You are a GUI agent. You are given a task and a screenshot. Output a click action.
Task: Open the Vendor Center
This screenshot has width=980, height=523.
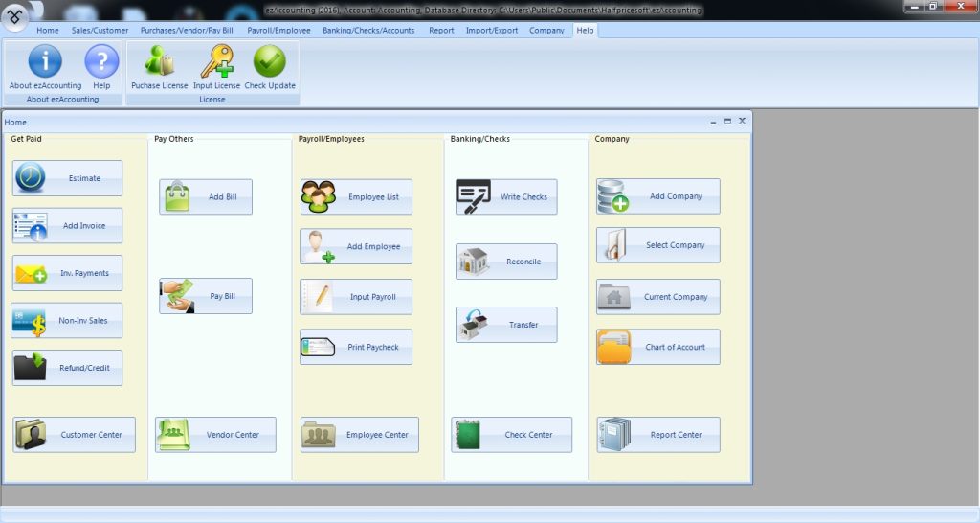point(215,435)
